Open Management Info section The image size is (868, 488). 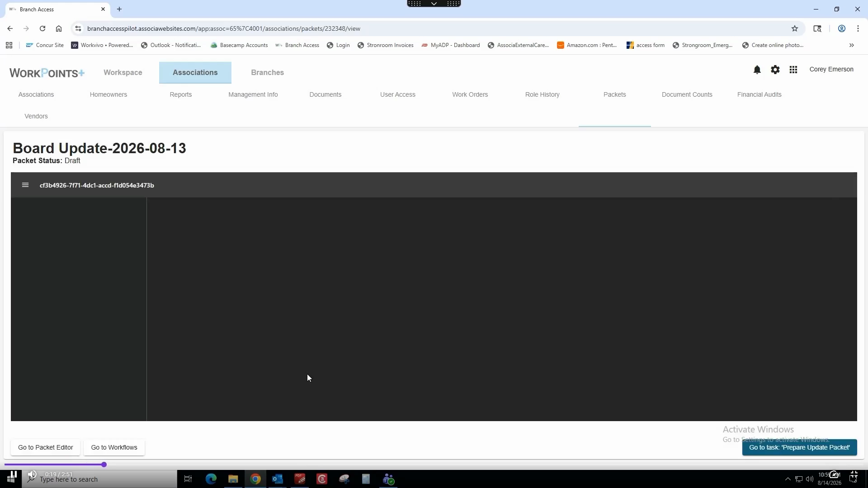click(253, 94)
